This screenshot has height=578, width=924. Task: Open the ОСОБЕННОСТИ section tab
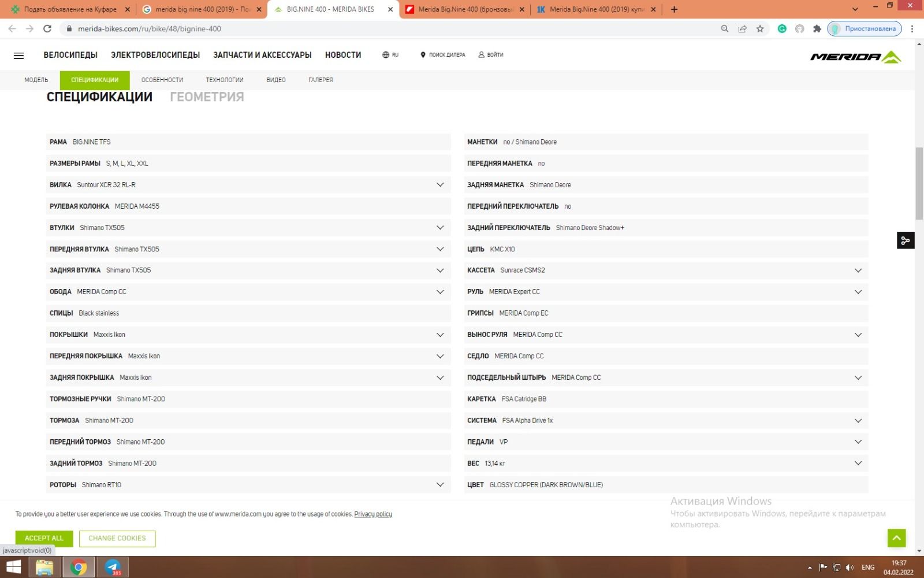(x=162, y=80)
